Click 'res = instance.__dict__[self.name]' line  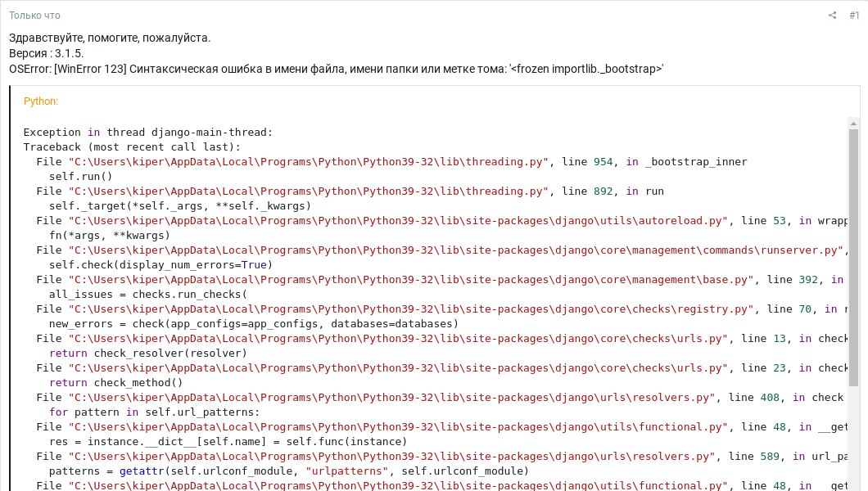(228, 442)
